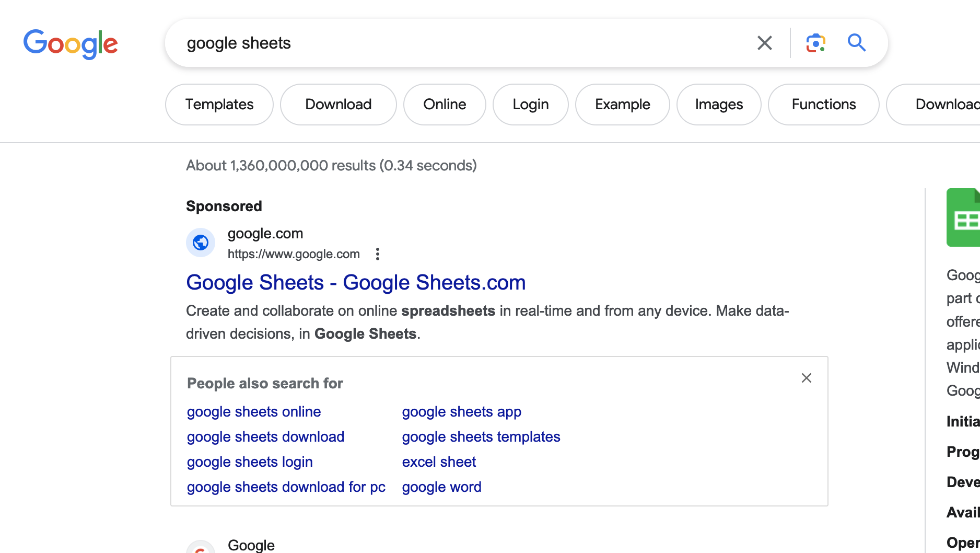Click inside the google sheets search field
Viewport: 980px width, 553px height.
[x=460, y=43]
